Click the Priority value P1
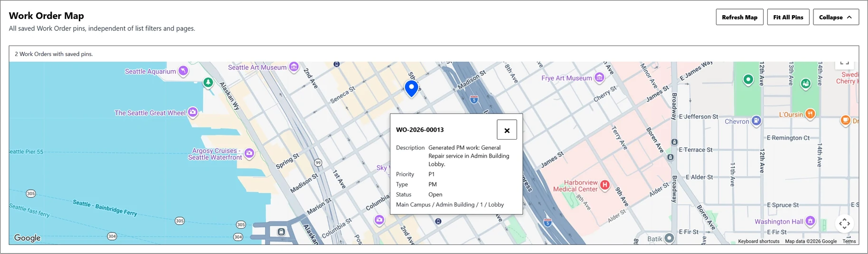 (431, 174)
